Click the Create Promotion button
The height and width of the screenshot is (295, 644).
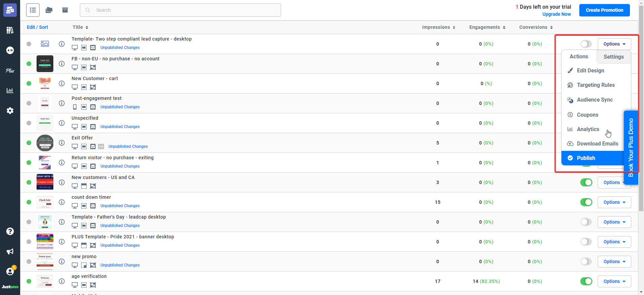pos(604,10)
